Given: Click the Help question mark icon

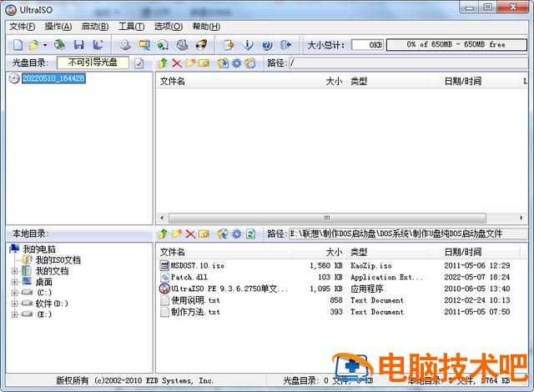Looking at the screenshot, I should 267,44.
